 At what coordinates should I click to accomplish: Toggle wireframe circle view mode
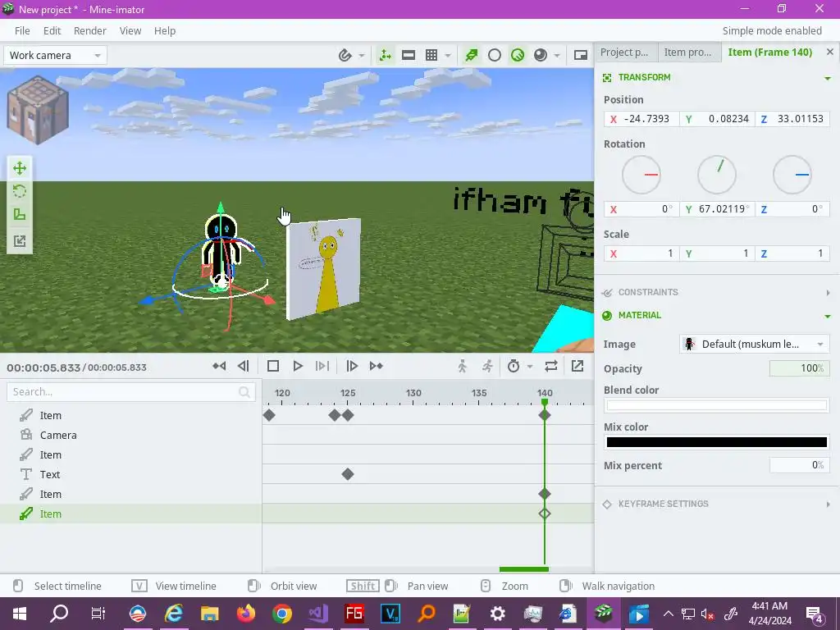click(x=495, y=55)
